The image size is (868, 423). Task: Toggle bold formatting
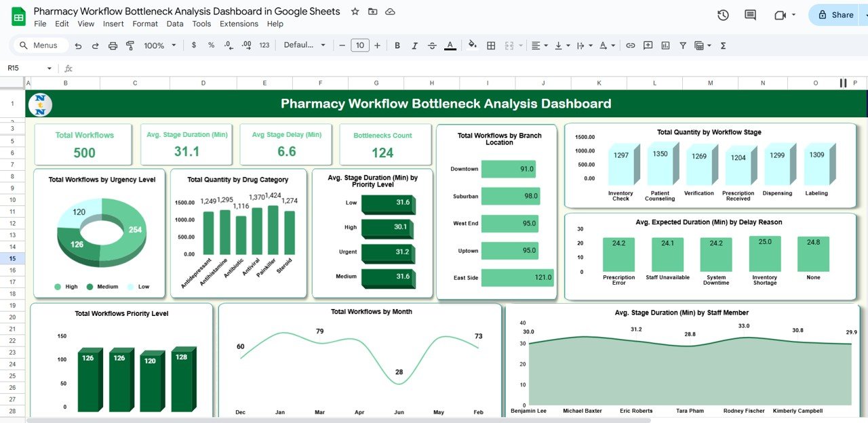pyautogui.click(x=397, y=45)
